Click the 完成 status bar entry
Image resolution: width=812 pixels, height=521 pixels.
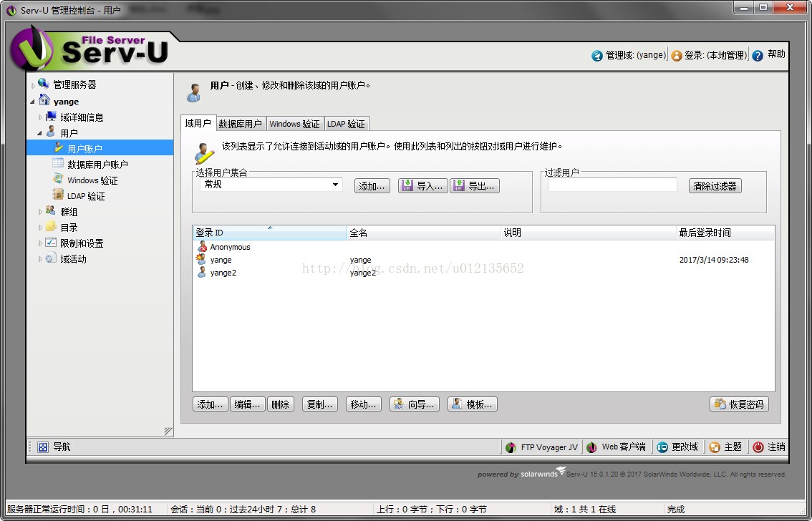click(676, 510)
